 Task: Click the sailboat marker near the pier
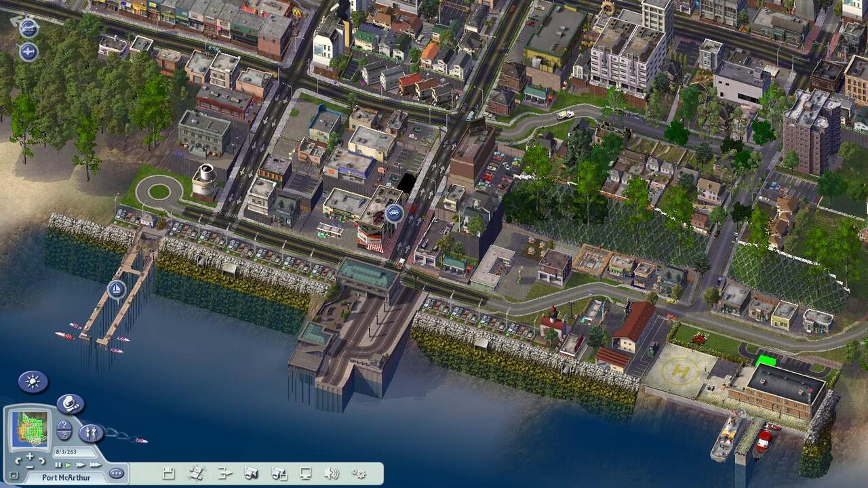[x=117, y=289]
